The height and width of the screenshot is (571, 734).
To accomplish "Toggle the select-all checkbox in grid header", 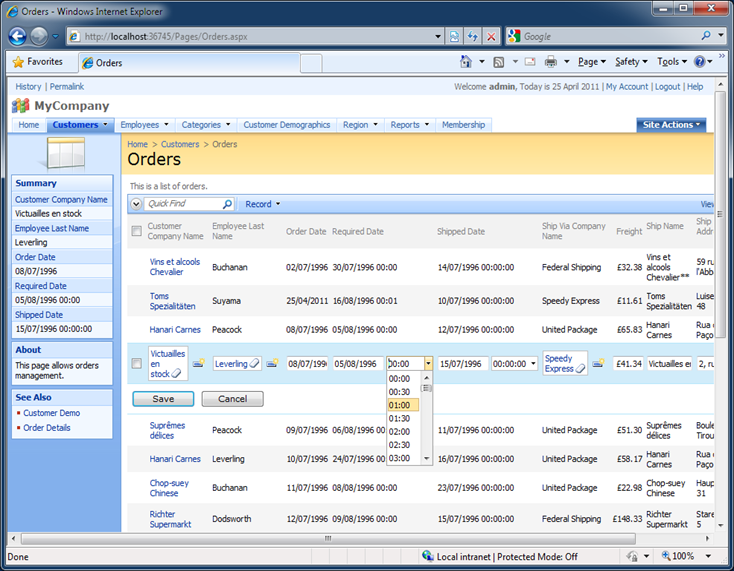I will tap(136, 232).
